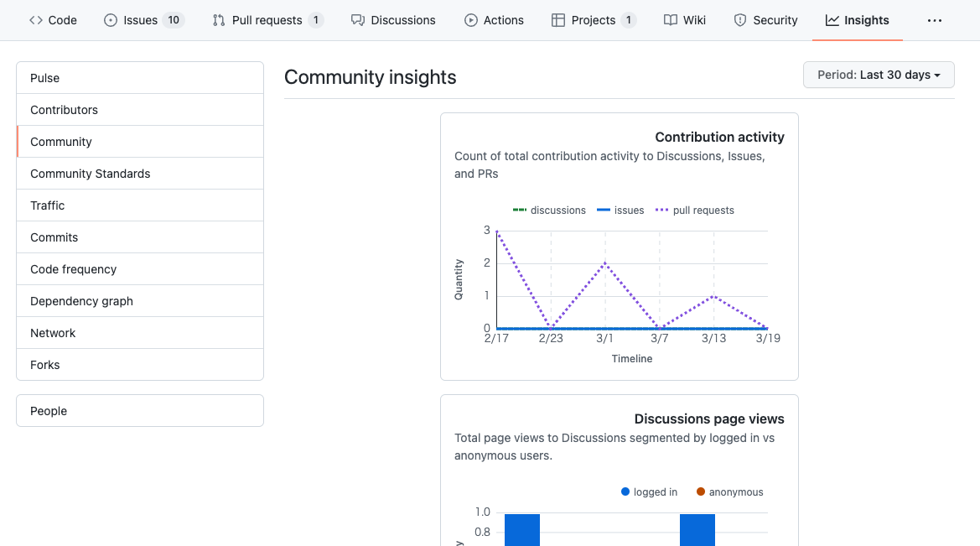Open Contributors in the sidebar
980x546 pixels.
(x=140, y=110)
